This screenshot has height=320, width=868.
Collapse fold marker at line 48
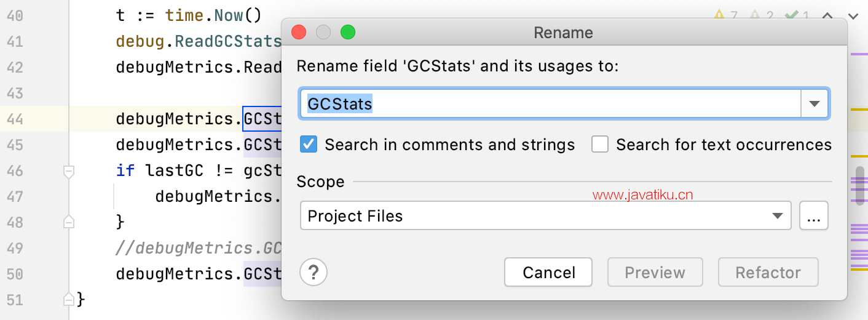pyautogui.click(x=69, y=221)
